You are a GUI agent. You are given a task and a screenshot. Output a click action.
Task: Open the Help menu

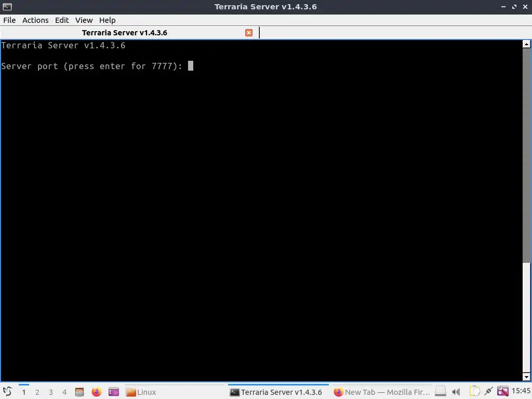(x=107, y=20)
